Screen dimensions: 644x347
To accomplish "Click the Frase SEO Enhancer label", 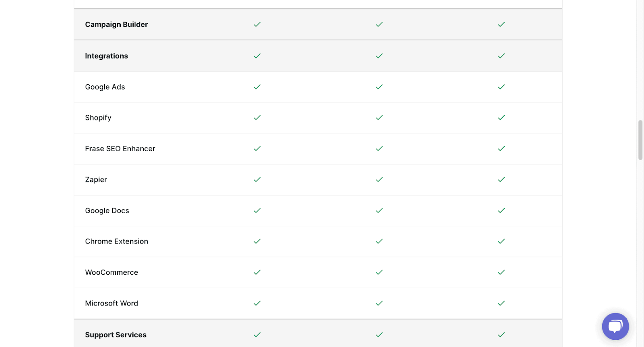I will (120, 149).
